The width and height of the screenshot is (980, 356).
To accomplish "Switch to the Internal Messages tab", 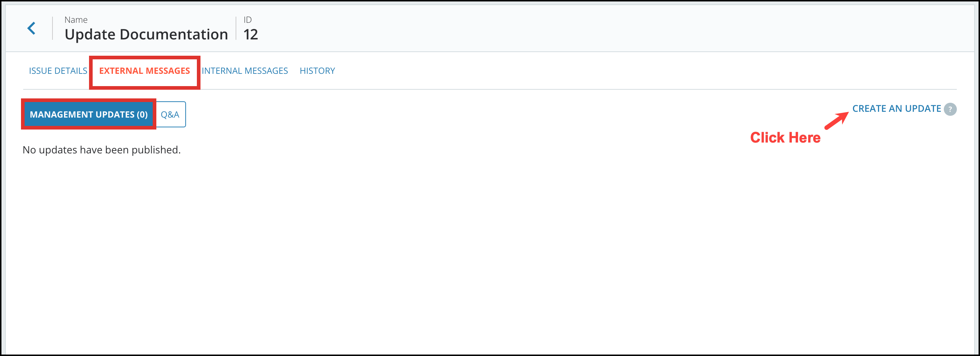I will click(245, 71).
